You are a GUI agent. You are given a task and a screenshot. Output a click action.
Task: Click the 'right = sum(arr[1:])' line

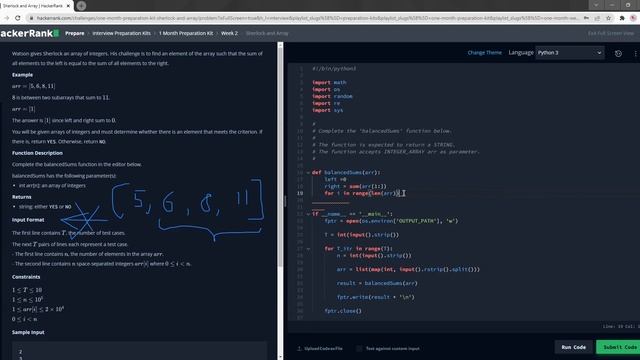[355, 187]
